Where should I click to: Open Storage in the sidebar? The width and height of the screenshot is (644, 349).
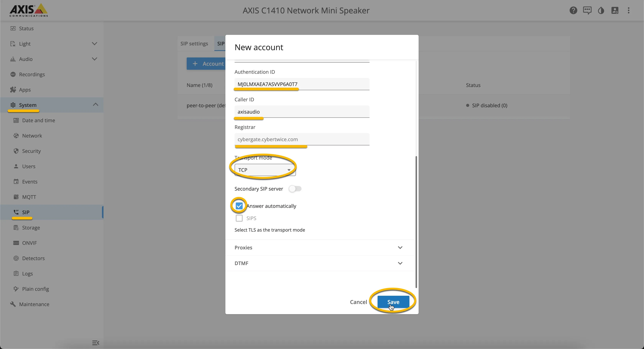[52, 227]
